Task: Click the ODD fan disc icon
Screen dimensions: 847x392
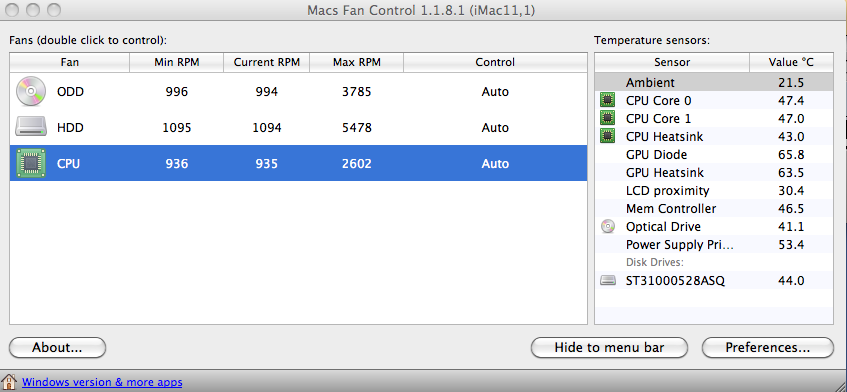Action: click(29, 91)
